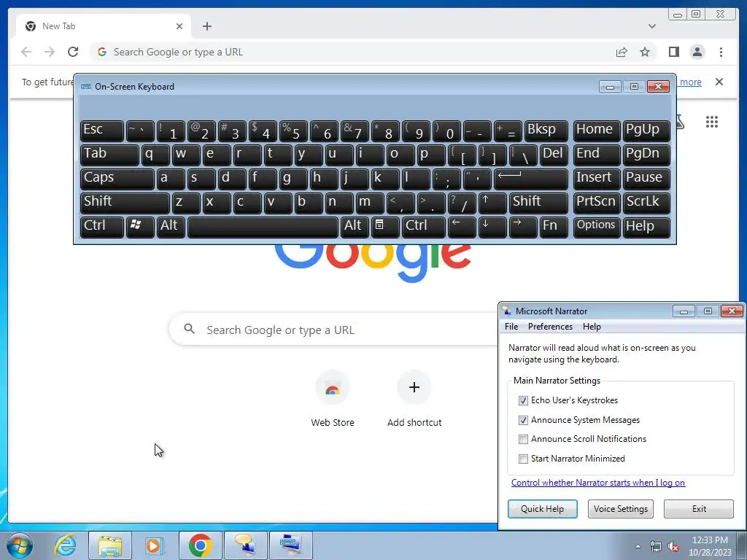Click the context menu key on keyboard
The width and height of the screenshot is (747, 560).
click(x=385, y=227)
